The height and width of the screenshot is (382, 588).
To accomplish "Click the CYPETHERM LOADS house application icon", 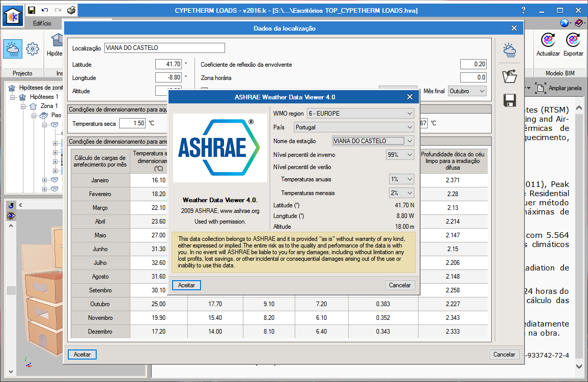I will [x=13, y=16].
